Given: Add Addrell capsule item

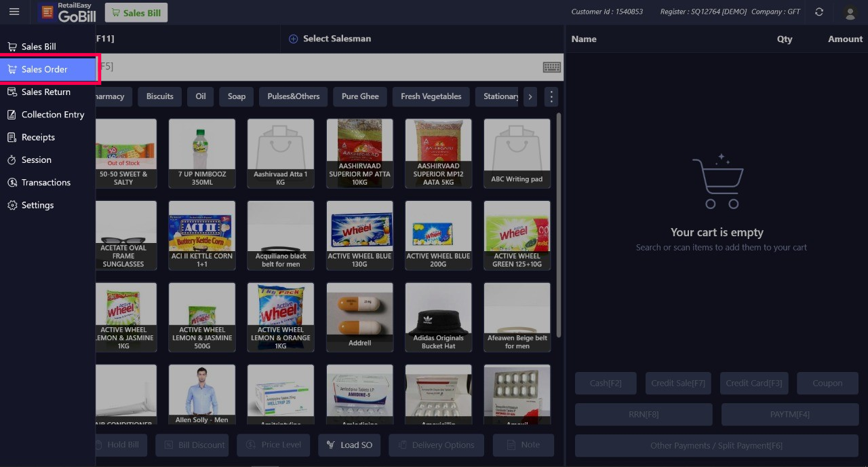Looking at the screenshot, I should coord(359,317).
